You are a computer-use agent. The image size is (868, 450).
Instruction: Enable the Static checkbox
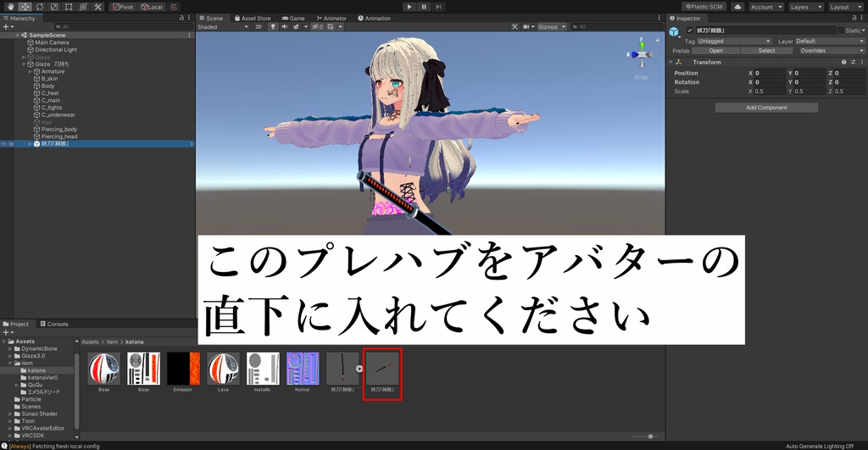pyautogui.click(x=841, y=31)
